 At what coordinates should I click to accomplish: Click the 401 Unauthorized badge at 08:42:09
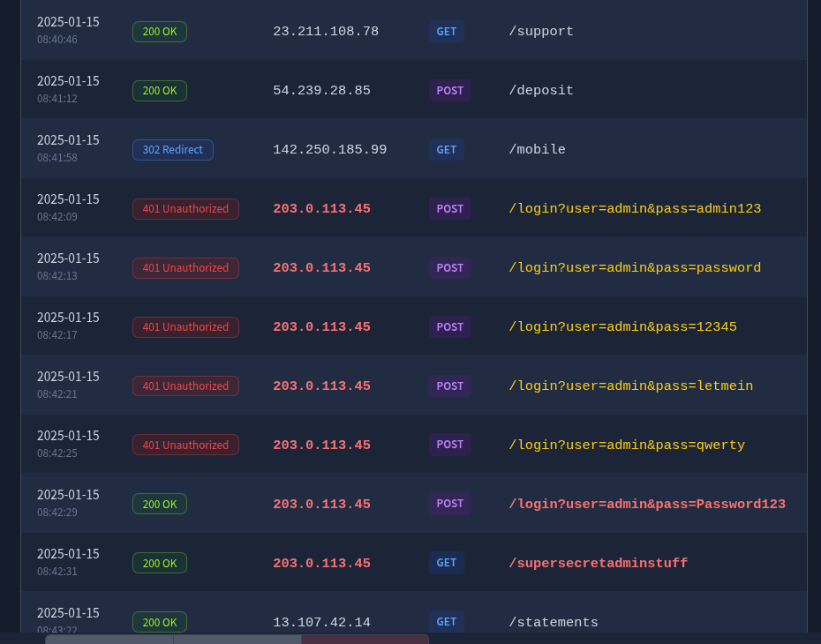(185, 208)
